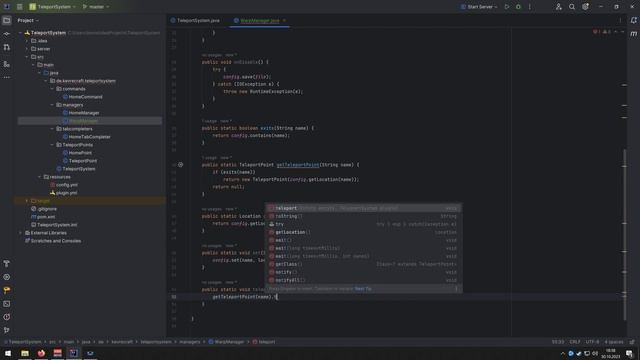Open the Commit tool window
The height and width of the screenshot is (360, 640).
tap(7, 34)
